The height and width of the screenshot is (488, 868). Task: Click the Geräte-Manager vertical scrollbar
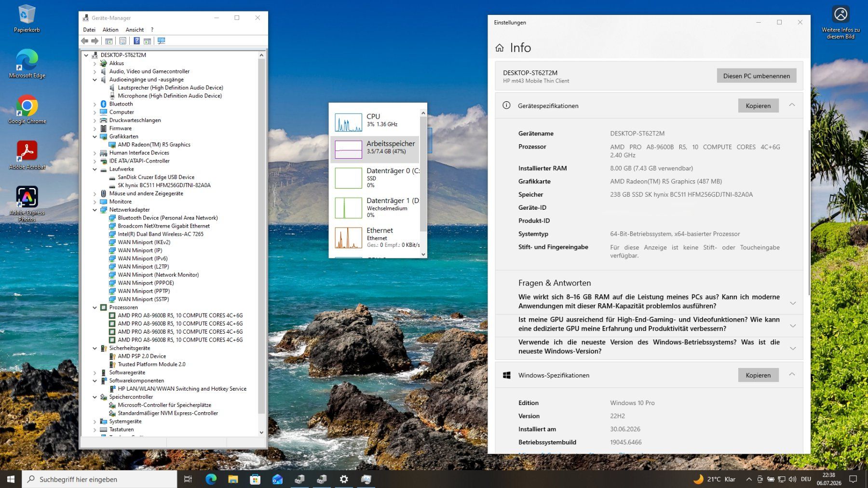click(x=261, y=236)
